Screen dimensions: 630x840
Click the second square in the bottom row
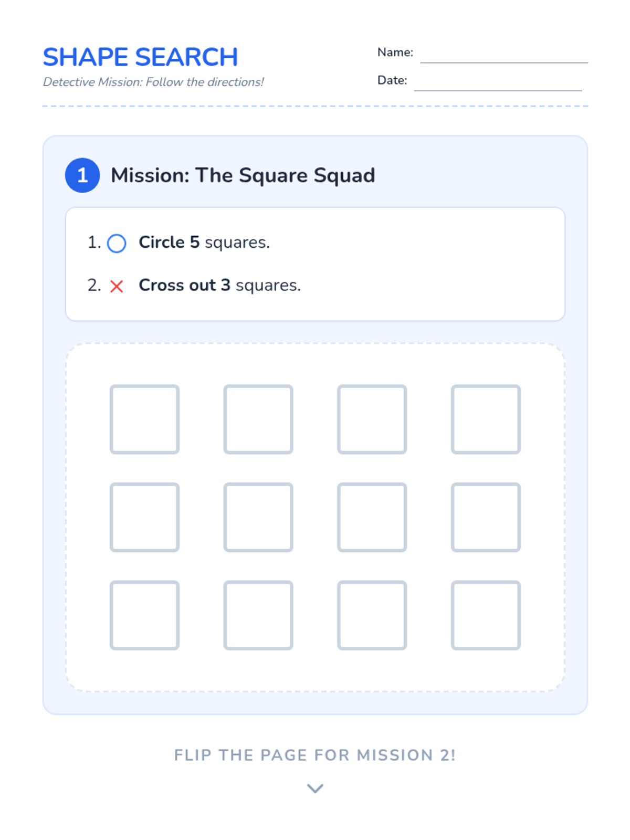click(x=258, y=615)
